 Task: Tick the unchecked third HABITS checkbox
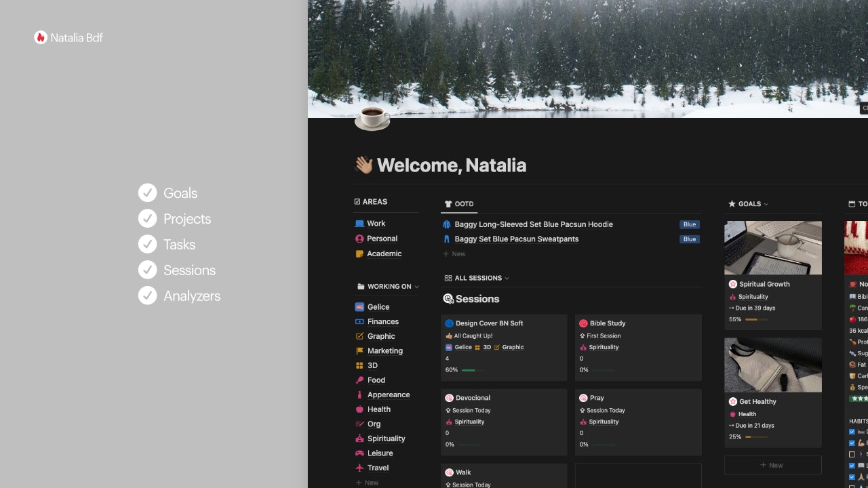[852, 454]
